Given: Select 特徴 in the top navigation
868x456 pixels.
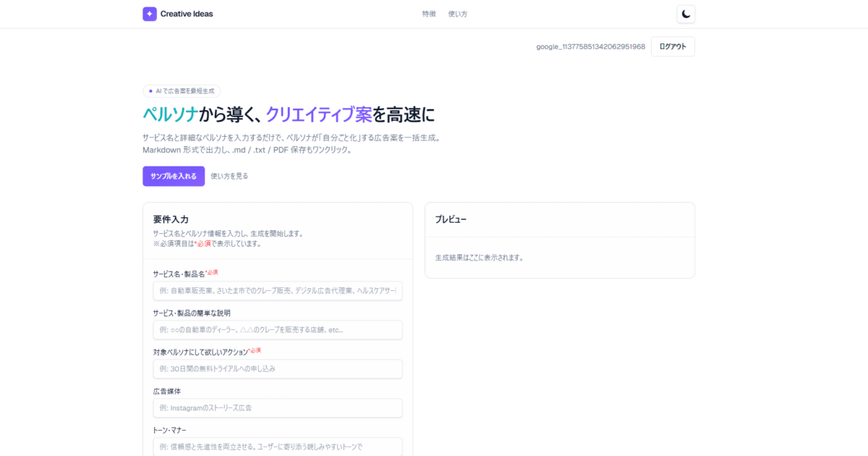Looking at the screenshot, I should 428,13.
